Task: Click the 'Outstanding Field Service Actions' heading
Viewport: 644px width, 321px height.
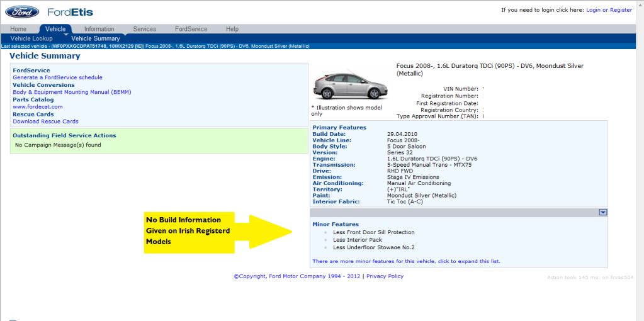Action: [64, 135]
